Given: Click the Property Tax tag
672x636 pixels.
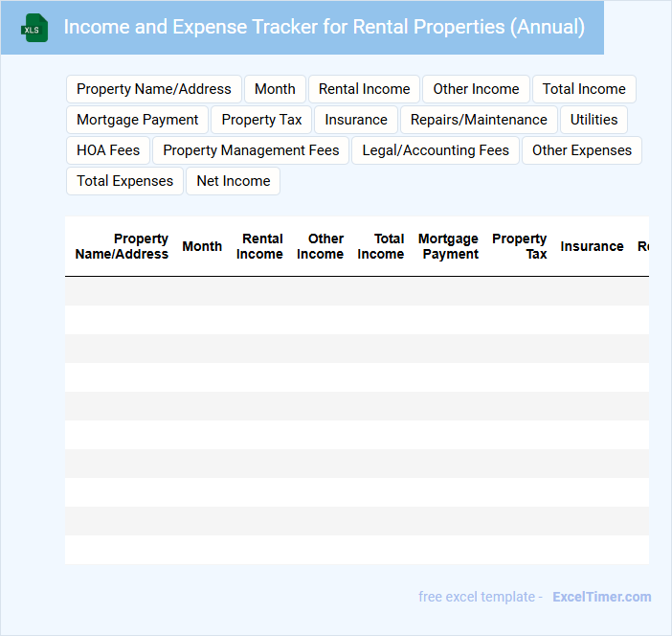Looking at the screenshot, I should click(x=261, y=120).
